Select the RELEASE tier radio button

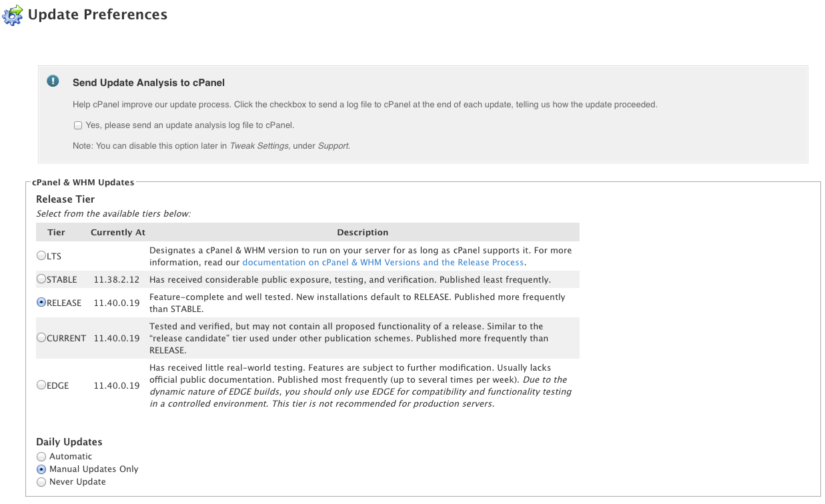tap(41, 303)
